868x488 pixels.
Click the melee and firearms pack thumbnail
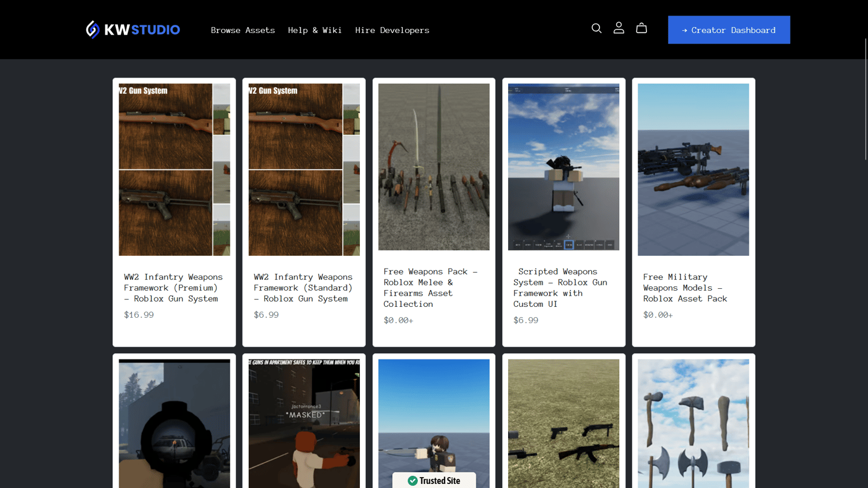coord(434,167)
